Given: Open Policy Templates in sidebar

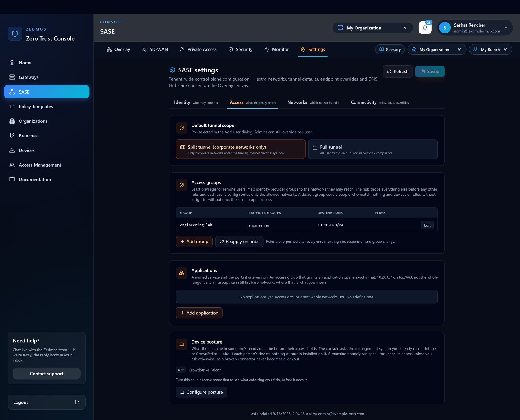Looking at the screenshot, I should [x=47, y=107].
